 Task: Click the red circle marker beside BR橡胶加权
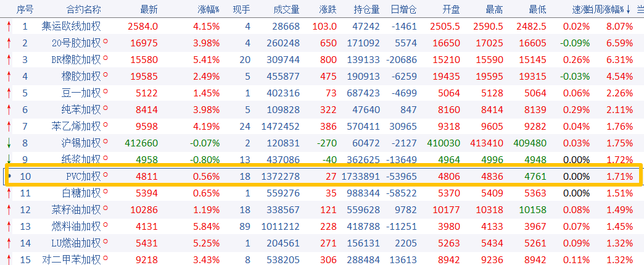(106, 57)
